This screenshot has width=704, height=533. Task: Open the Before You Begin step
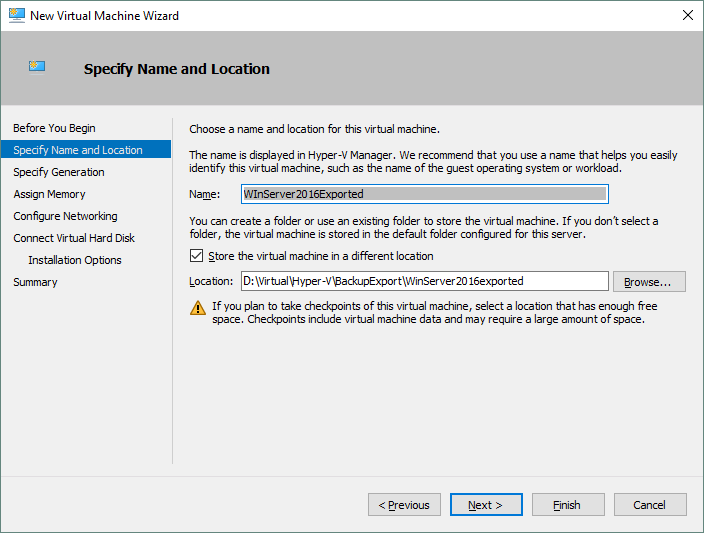tap(54, 128)
